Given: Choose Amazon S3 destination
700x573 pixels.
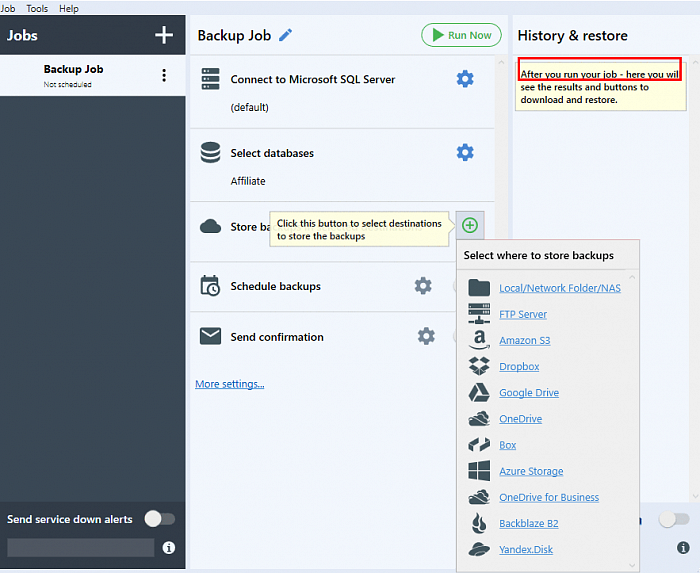Looking at the screenshot, I should [x=525, y=340].
